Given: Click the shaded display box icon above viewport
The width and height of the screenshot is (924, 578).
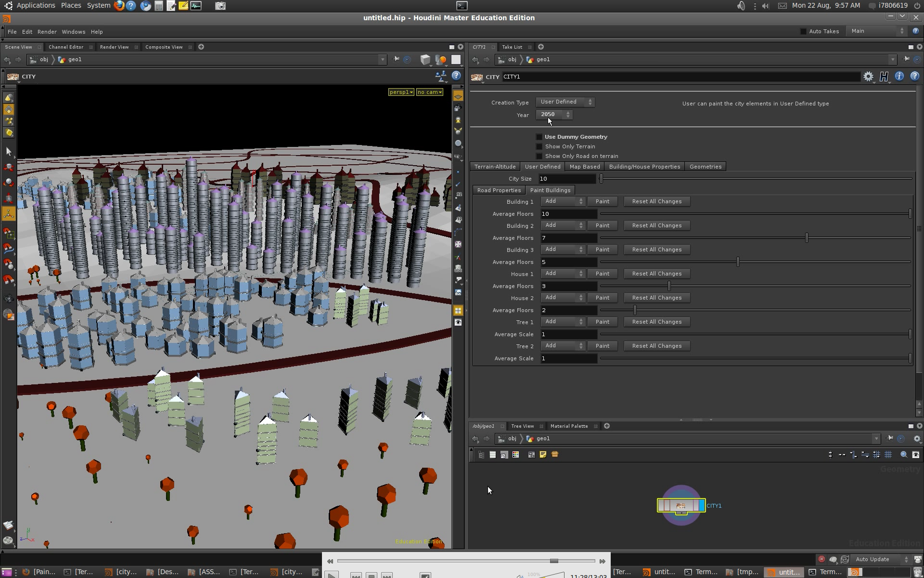Looking at the screenshot, I should (x=425, y=60).
